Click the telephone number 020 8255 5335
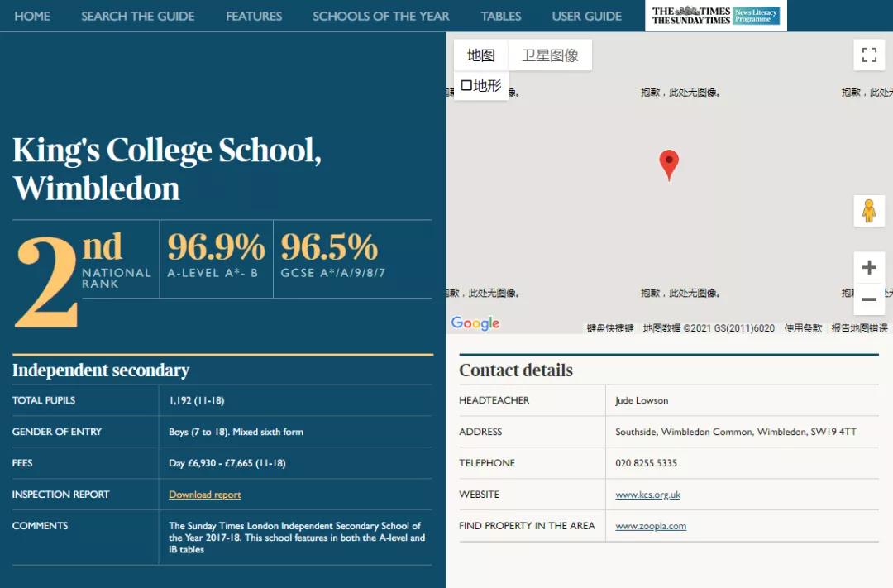Viewport: 893px width, 588px height. (x=647, y=463)
